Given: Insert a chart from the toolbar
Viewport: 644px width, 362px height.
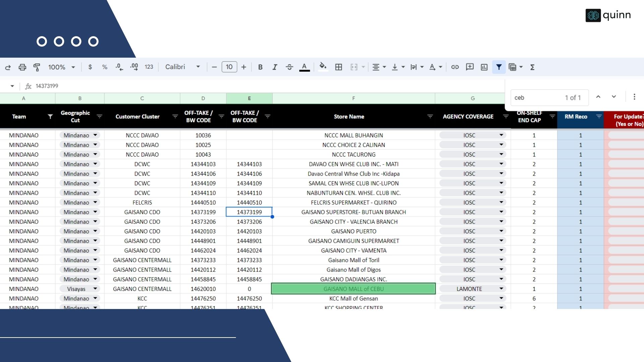Looking at the screenshot, I should (x=484, y=67).
